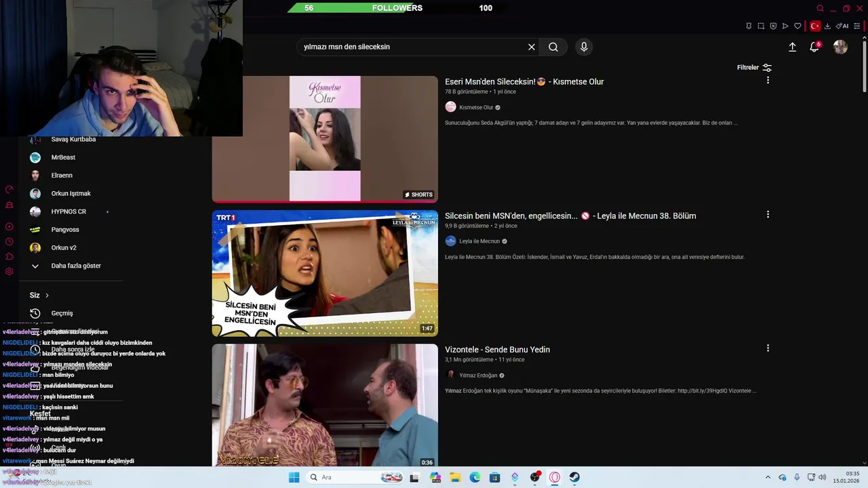Open the browser sidebar settings gear
Screen dimensions: 868x488
(x=9, y=271)
